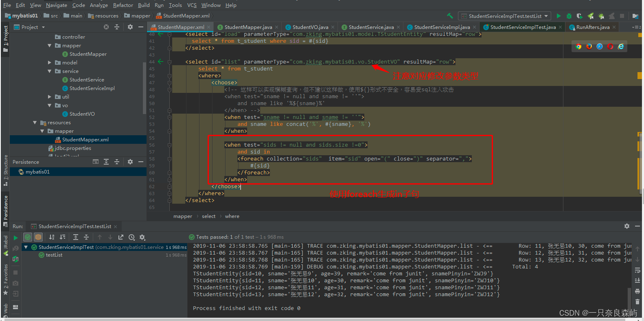Click the Export Test Results icon

[121, 237]
